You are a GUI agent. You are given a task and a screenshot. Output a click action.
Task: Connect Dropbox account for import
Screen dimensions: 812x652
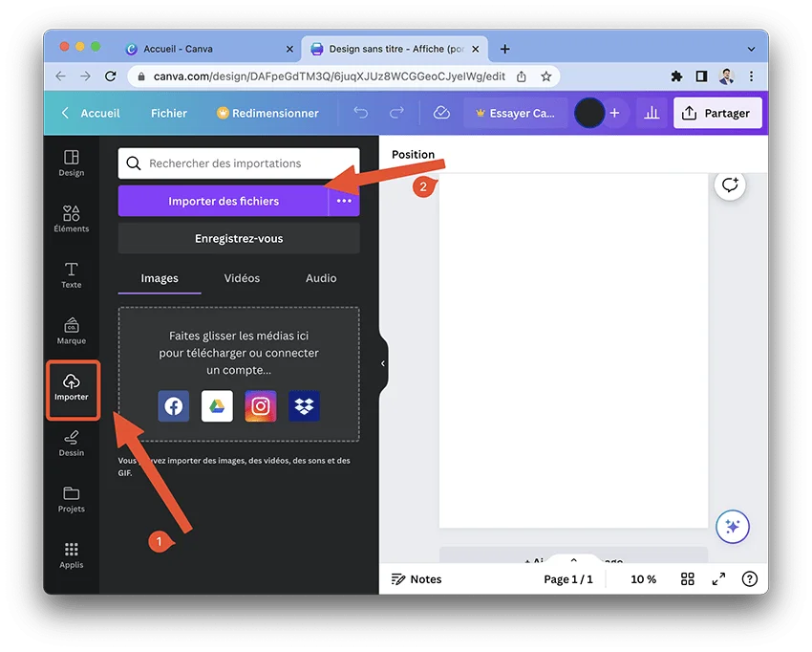click(305, 406)
